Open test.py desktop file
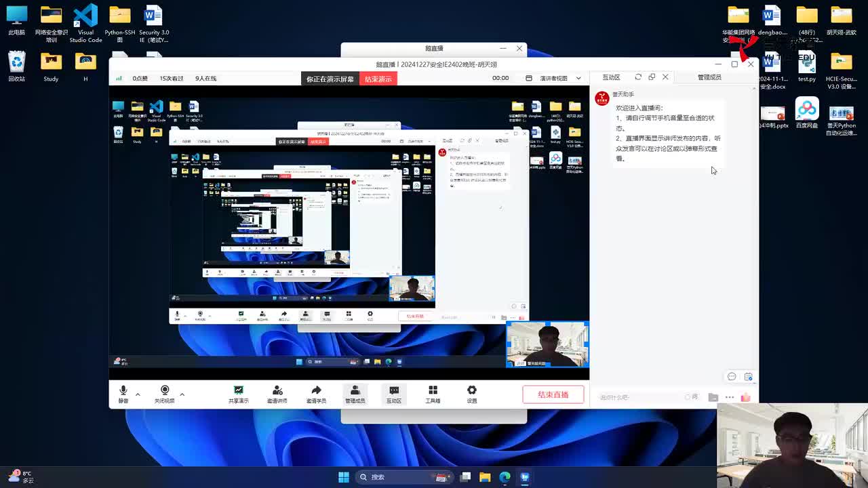868x488 pixels. (807, 67)
